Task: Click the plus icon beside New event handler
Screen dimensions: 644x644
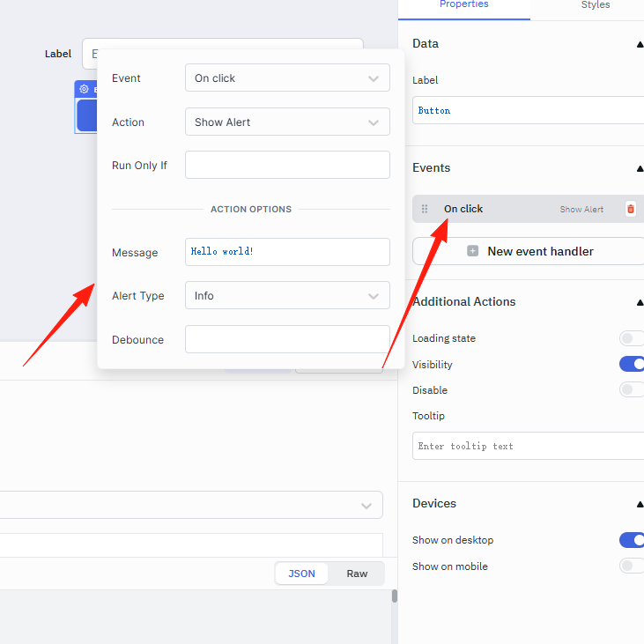Action: click(x=473, y=251)
